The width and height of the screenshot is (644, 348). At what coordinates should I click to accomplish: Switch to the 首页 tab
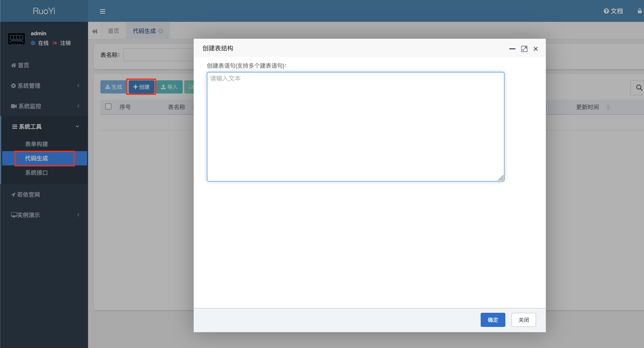114,31
